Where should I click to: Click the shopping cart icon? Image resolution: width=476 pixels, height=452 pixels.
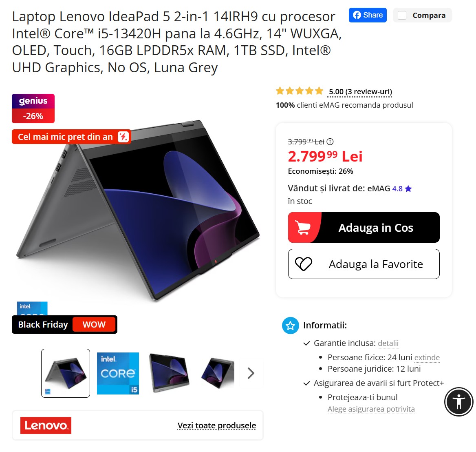point(303,228)
